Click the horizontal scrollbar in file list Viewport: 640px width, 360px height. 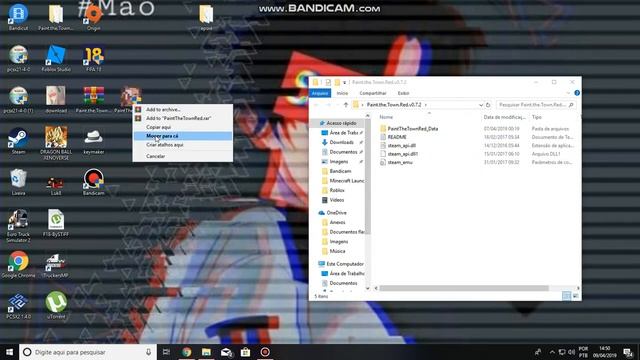(x=464, y=288)
